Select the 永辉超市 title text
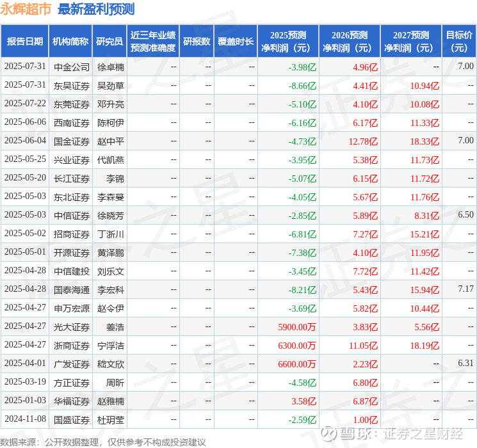The width and height of the screenshot is (477, 448). click(26, 9)
